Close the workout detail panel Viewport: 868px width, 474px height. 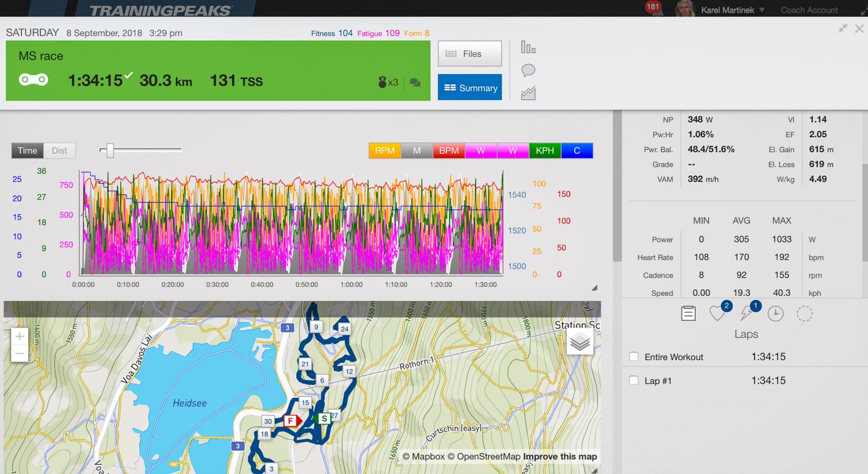pos(859,28)
